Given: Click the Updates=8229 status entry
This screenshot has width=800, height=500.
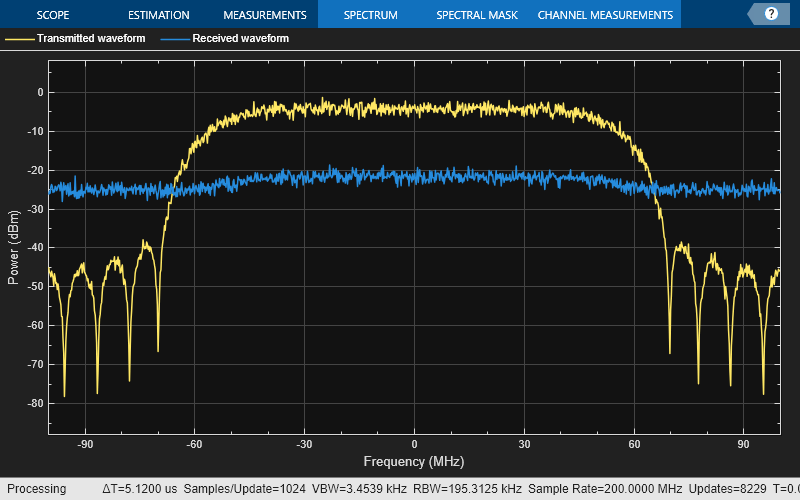Looking at the screenshot, I should (727, 489).
